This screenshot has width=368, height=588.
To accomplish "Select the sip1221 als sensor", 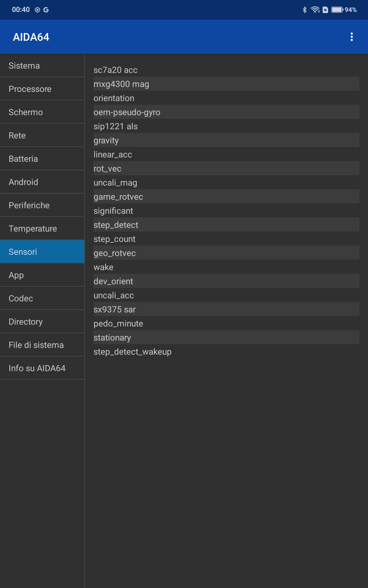I will [x=226, y=126].
